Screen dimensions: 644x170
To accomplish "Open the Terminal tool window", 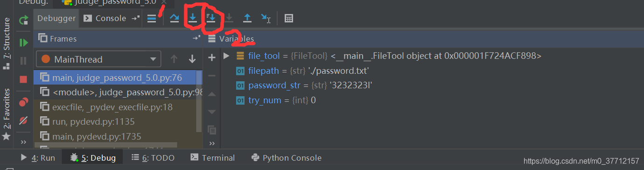I will (x=213, y=158).
